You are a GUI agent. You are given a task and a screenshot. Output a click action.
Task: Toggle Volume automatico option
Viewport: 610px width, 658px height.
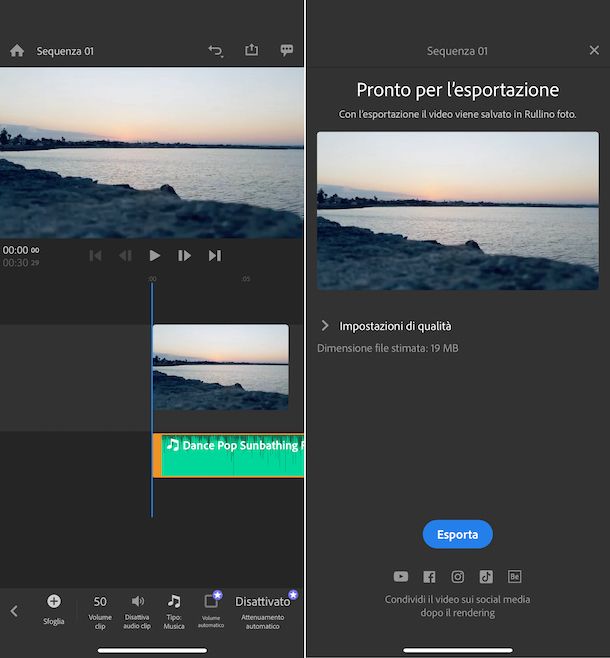(211, 611)
